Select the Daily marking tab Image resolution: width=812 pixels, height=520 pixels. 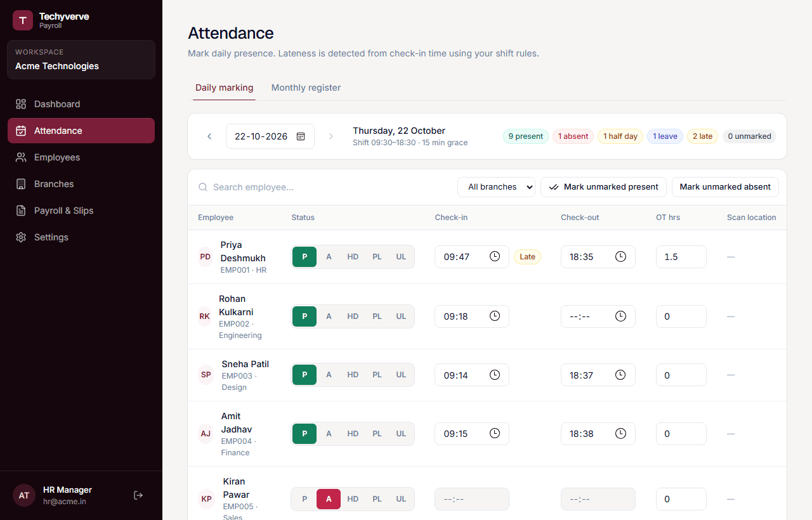[x=224, y=88]
